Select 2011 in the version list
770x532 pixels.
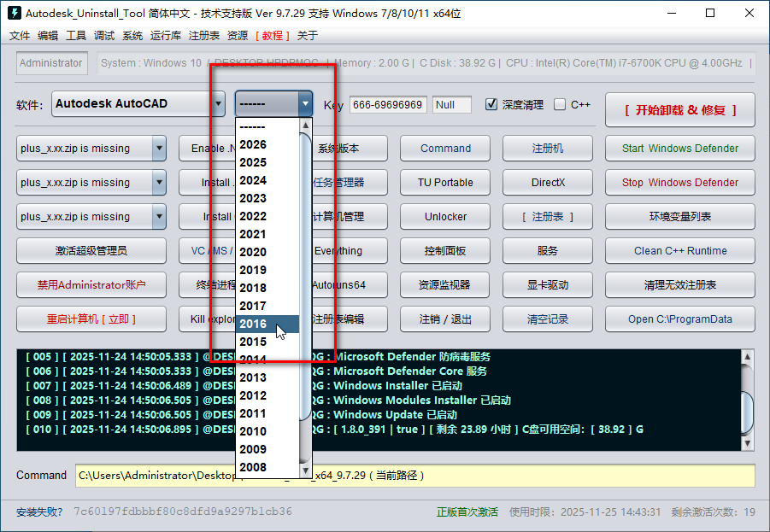(267, 413)
